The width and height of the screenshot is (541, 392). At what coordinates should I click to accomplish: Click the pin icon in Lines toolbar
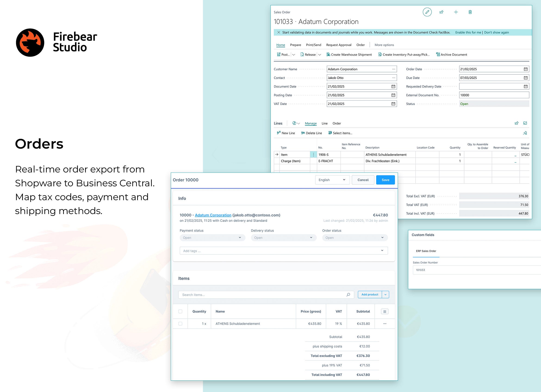(525, 133)
